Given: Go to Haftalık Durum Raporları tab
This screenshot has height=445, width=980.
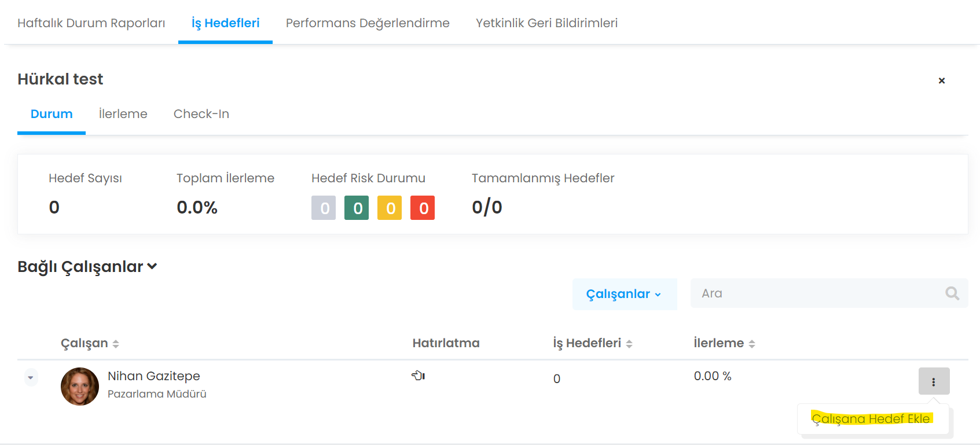Looking at the screenshot, I should point(91,23).
